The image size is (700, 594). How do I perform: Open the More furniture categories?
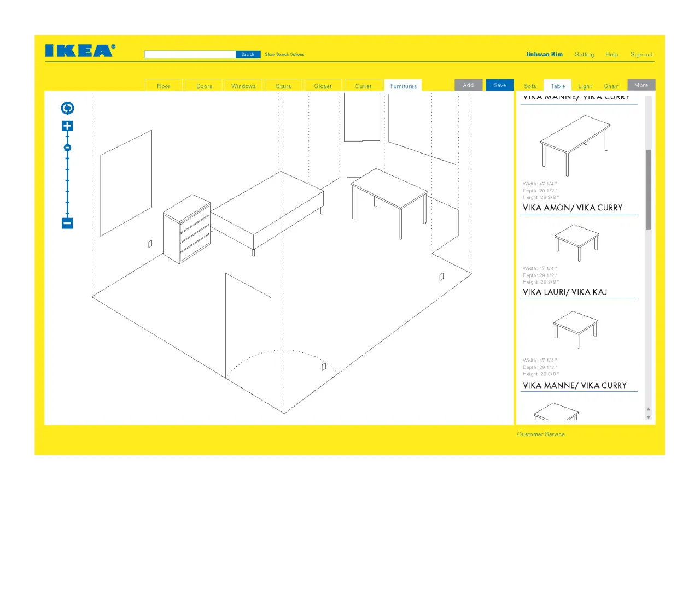[x=641, y=85]
